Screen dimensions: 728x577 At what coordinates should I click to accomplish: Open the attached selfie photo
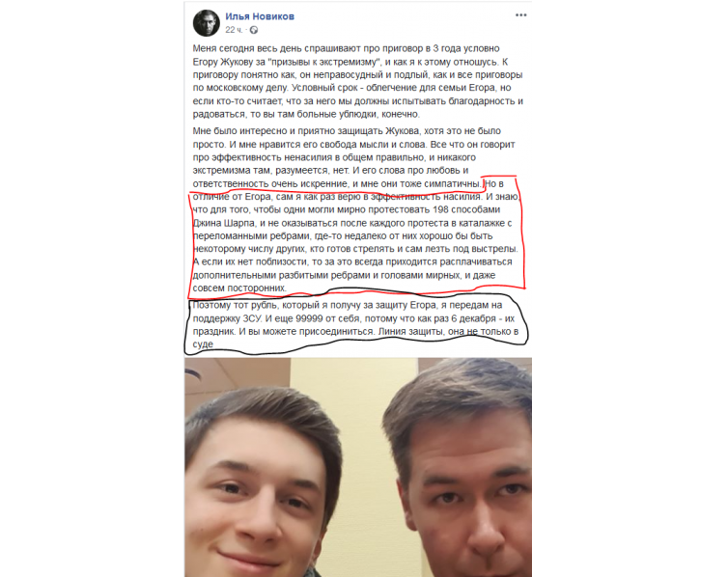point(358,467)
